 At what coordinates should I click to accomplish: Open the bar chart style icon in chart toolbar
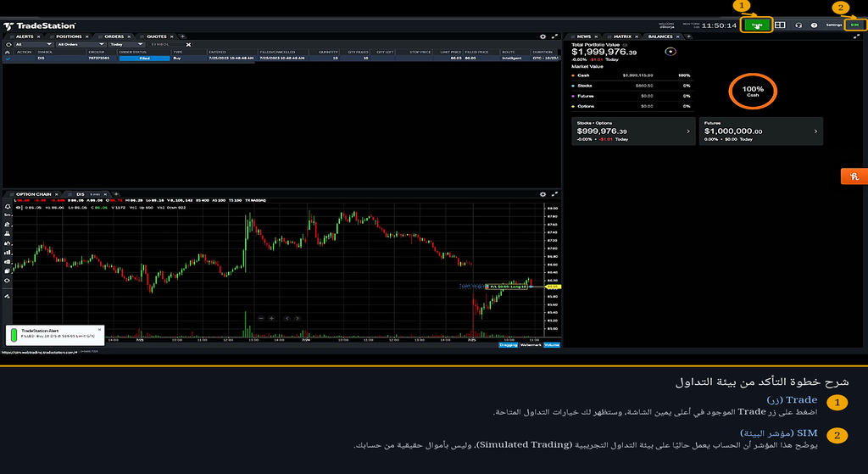pos(7,253)
